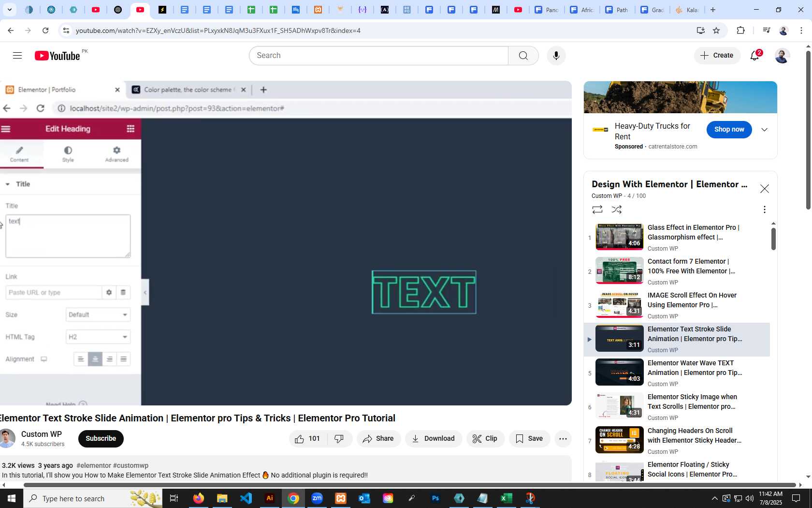Open media controls icon in Chrome toolbar
Image resolution: width=812 pixels, height=508 pixels.
(766, 30)
